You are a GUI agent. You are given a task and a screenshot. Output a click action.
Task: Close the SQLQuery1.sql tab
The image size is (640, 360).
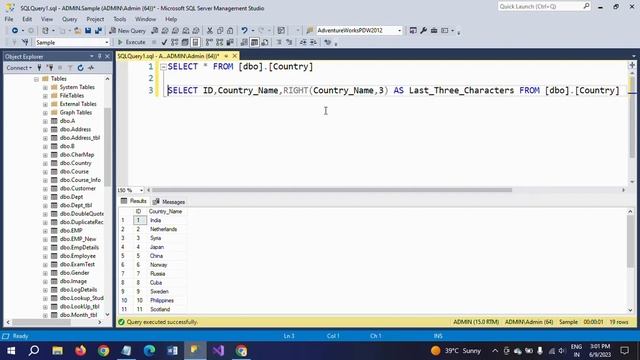click(x=235, y=56)
